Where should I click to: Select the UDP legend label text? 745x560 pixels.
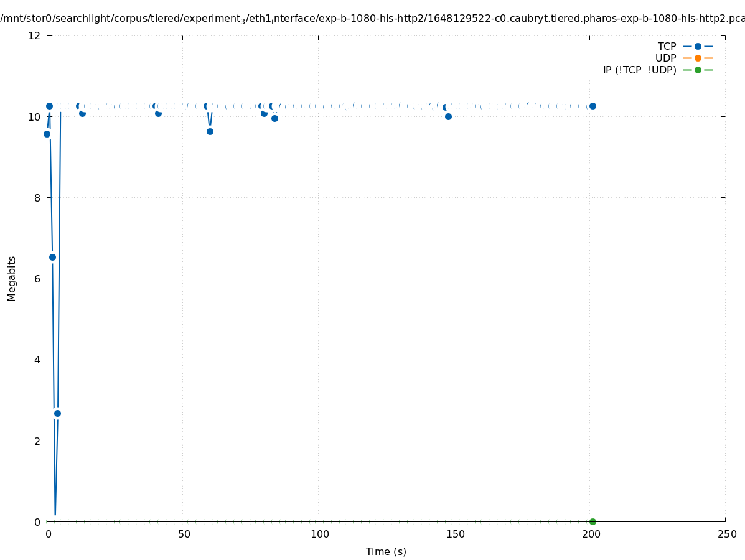pyautogui.click(x=665, y=58)
